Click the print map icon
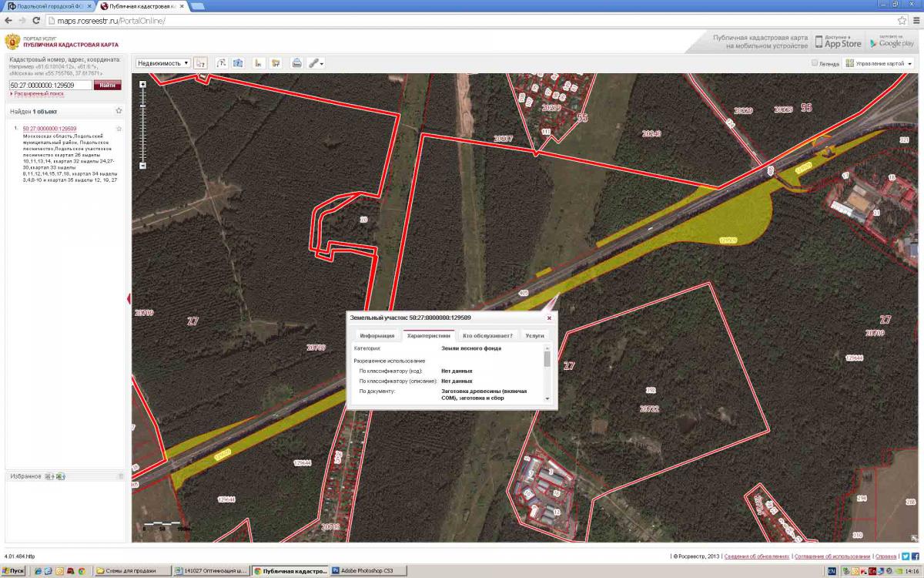This screenshot has height=578, width=924. point(296,63)
